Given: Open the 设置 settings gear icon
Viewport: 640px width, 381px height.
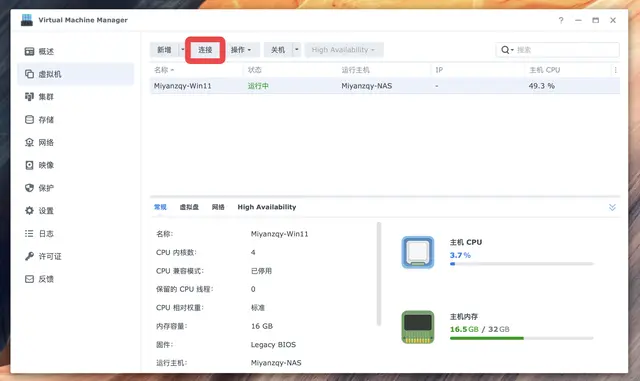Looking at the screenshot, I should tap(29, 211).
